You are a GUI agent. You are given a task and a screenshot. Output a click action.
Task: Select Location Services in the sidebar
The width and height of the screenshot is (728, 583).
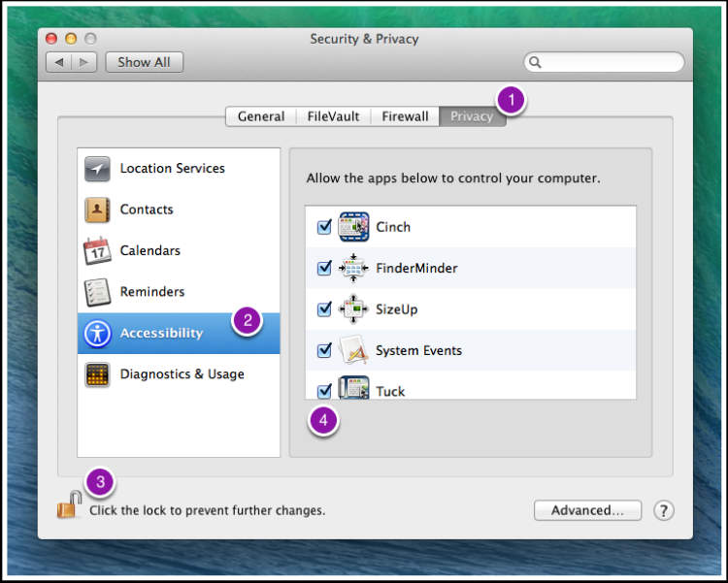click(x=179, y=169)
